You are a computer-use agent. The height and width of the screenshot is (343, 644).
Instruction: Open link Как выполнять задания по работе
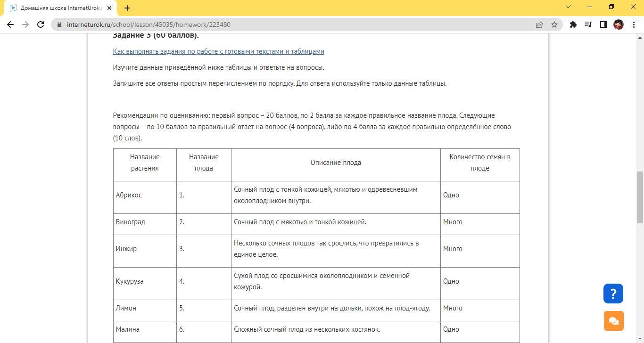point(218,51)
